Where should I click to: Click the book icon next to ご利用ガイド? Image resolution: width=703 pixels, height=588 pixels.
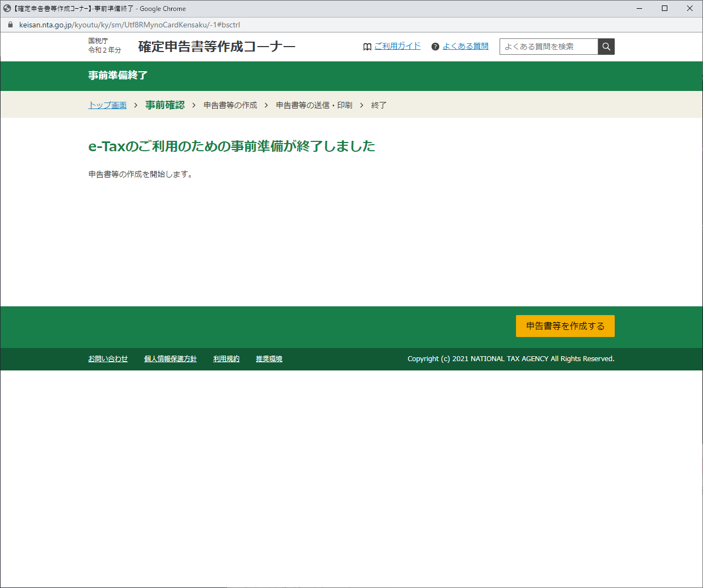[367, 47]
